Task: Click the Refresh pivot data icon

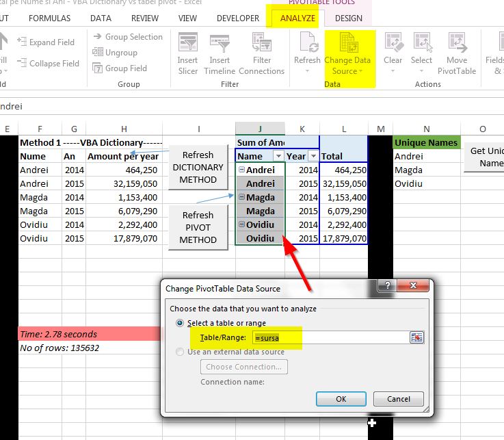Action: (x=308, y=42)
